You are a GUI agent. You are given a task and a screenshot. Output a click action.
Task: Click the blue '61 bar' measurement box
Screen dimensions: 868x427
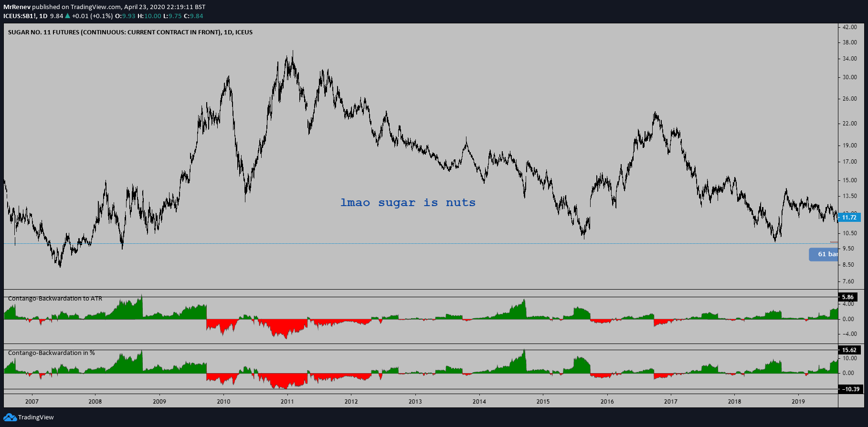(824, 254)
